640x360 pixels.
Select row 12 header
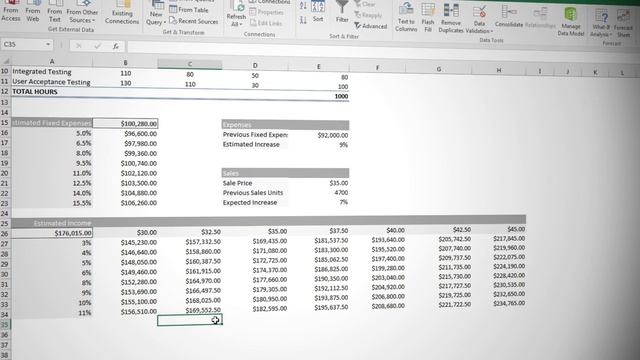click(5, 91)
